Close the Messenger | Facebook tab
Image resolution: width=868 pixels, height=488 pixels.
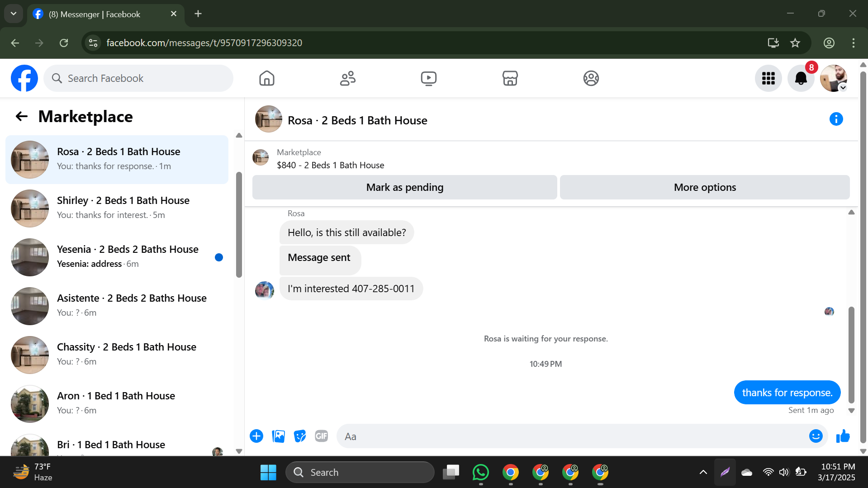[174, 14]
